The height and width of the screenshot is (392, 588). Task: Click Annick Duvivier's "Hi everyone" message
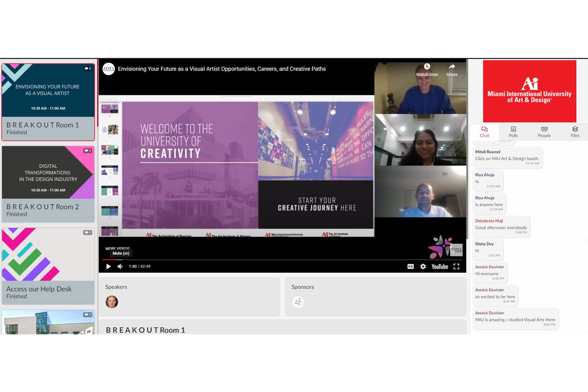490,273
